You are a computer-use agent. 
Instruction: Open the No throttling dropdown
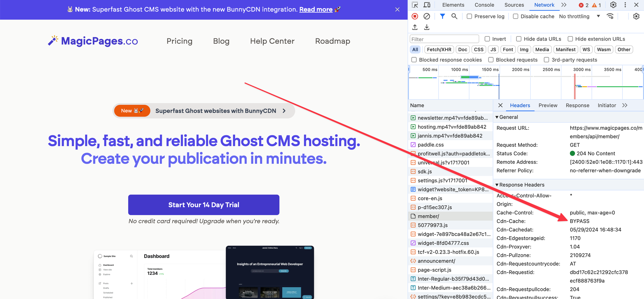(x=580, y=16)
